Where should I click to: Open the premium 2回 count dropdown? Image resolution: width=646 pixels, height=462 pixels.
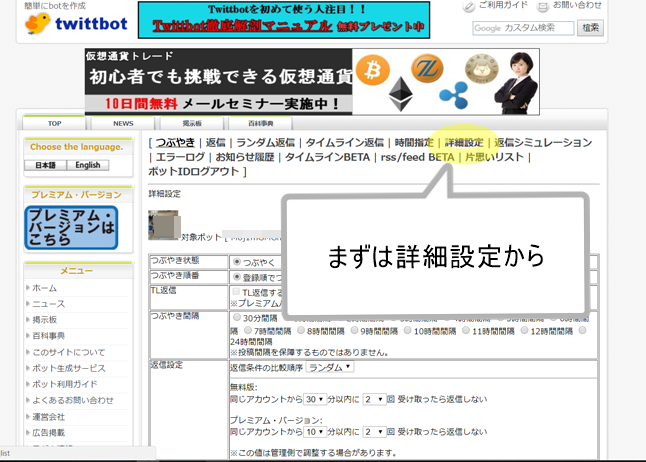pos(374,432)
